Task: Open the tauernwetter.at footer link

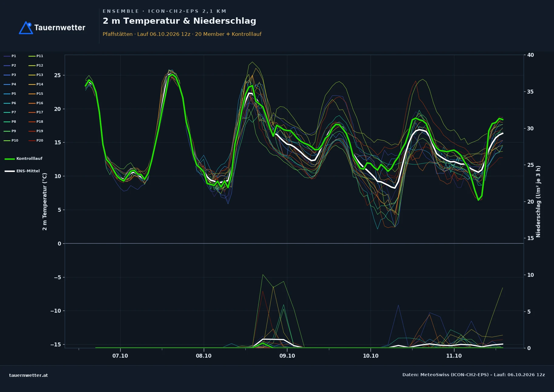Action: point(29,375)
